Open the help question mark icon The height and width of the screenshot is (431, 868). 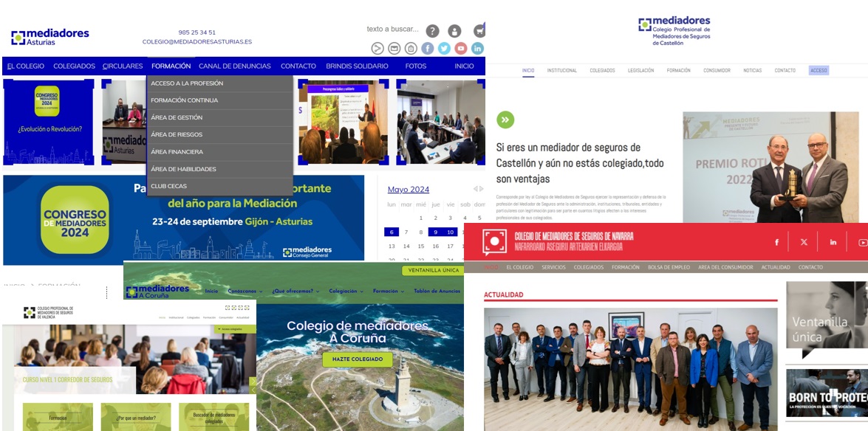pyautogui.click(x=432, y=31)
